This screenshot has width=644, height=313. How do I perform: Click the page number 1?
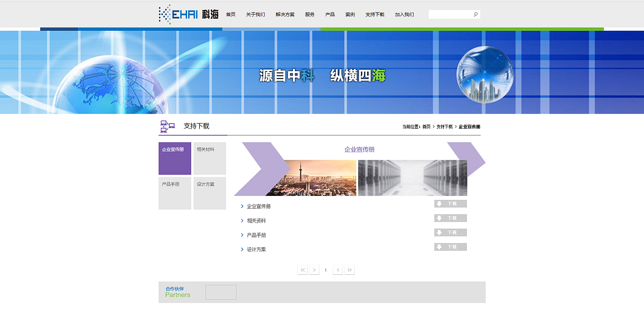pos(326,270)
